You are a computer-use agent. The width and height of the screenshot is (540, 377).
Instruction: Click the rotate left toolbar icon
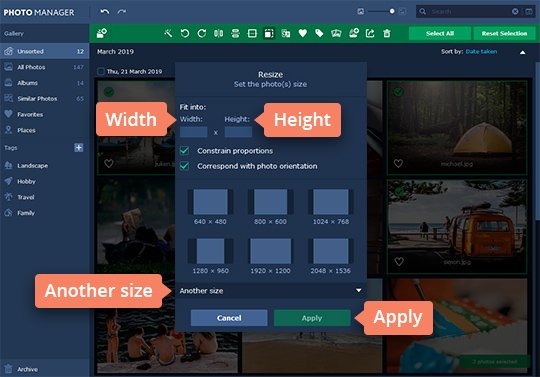(185, 33)
